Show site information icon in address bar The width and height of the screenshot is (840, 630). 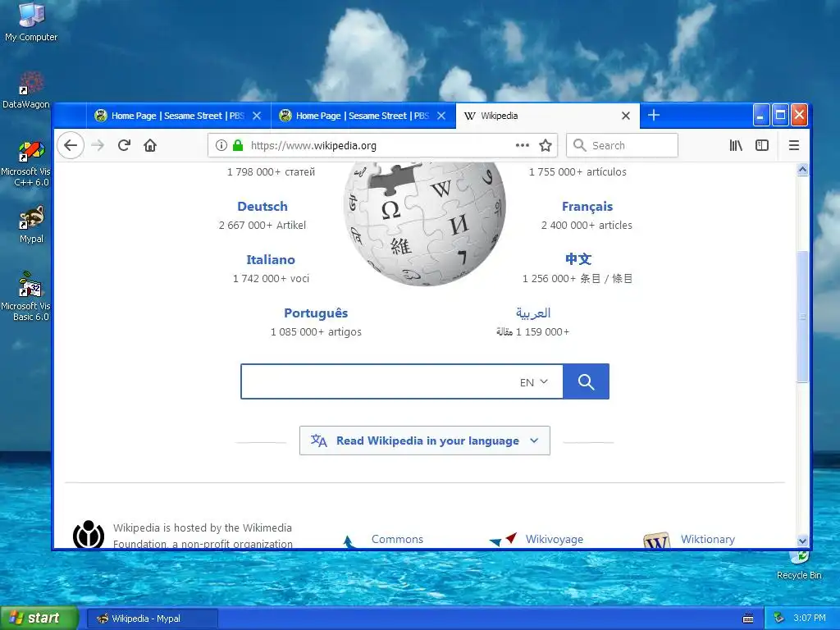click(x=221, y=145)
